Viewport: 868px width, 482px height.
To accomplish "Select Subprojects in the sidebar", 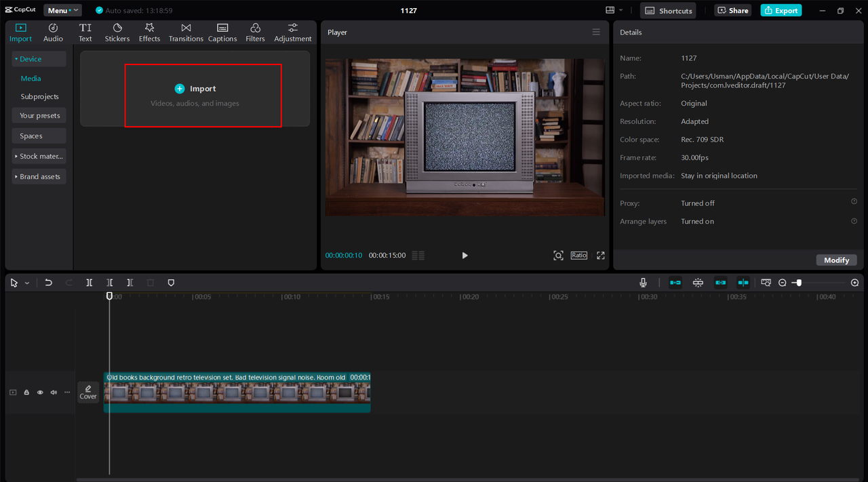I will (x=39, y=97).
